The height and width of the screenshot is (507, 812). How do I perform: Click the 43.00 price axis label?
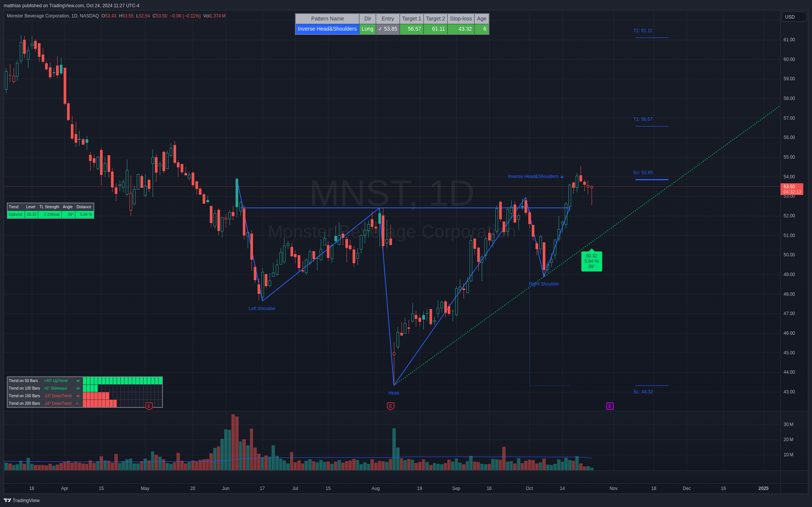(x=789, y=392)
